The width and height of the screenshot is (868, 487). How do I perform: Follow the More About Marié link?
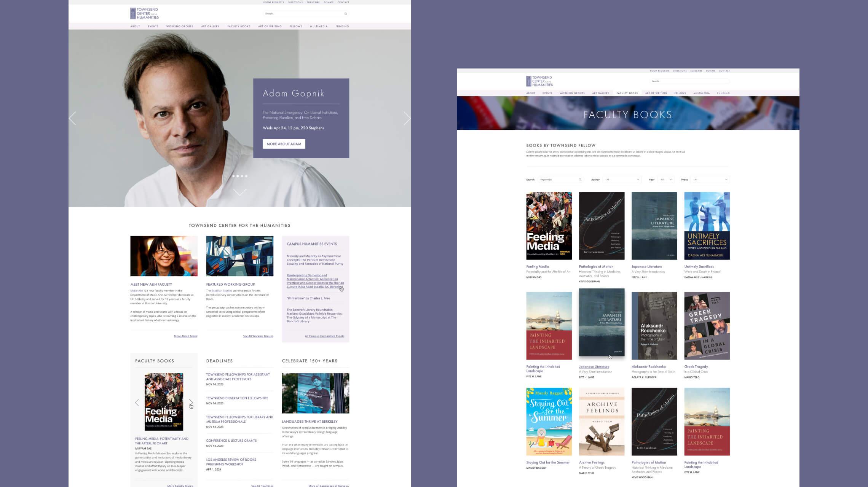coord(186,336)
